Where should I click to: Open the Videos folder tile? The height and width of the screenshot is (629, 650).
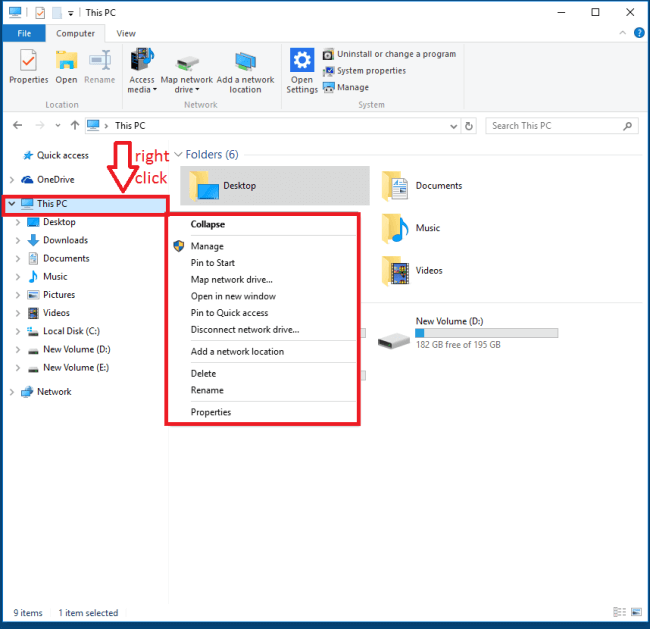[412, 271]
